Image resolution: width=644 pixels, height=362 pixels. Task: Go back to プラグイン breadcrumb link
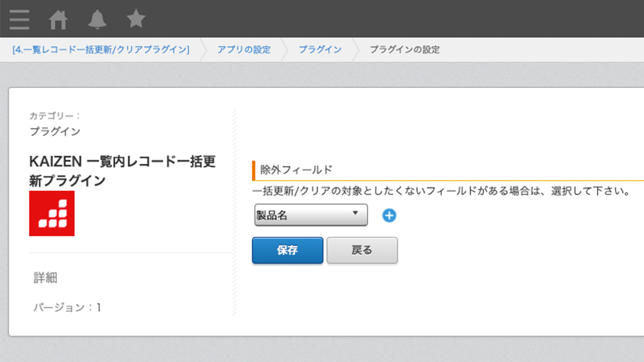click(x=320, y=50)
